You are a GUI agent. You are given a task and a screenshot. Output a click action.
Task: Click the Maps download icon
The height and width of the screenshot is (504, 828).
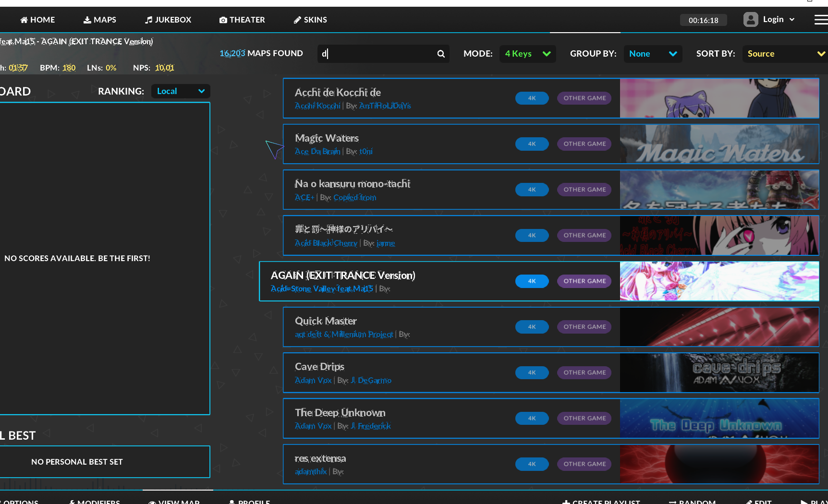tap(87, 20)
